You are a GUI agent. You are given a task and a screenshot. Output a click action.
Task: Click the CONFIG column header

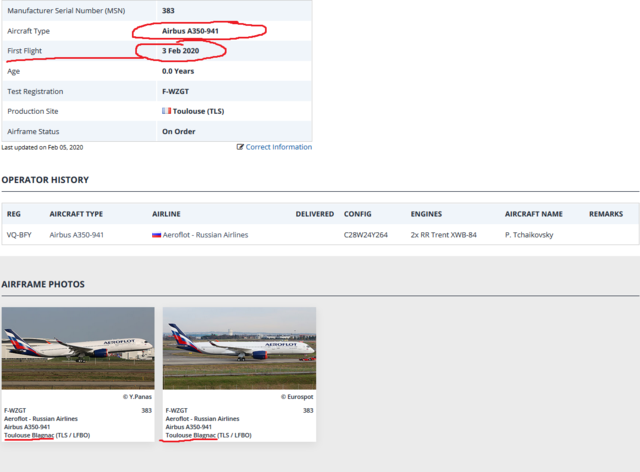[358, 214]
